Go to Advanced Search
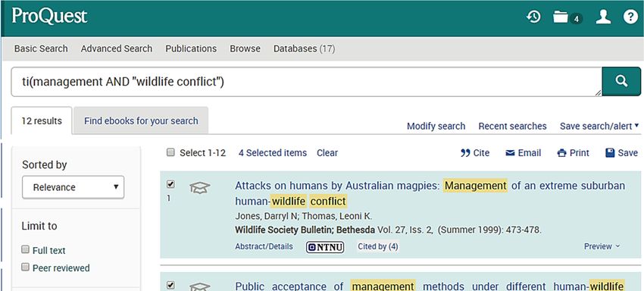The height and width of the screenshot is (291, 644). pyautogui.click(x=117, y=48)
